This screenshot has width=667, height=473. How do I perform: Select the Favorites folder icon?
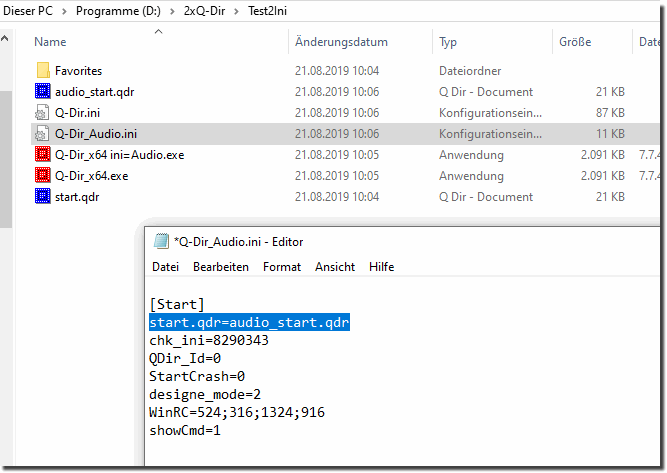coord(43,71)
